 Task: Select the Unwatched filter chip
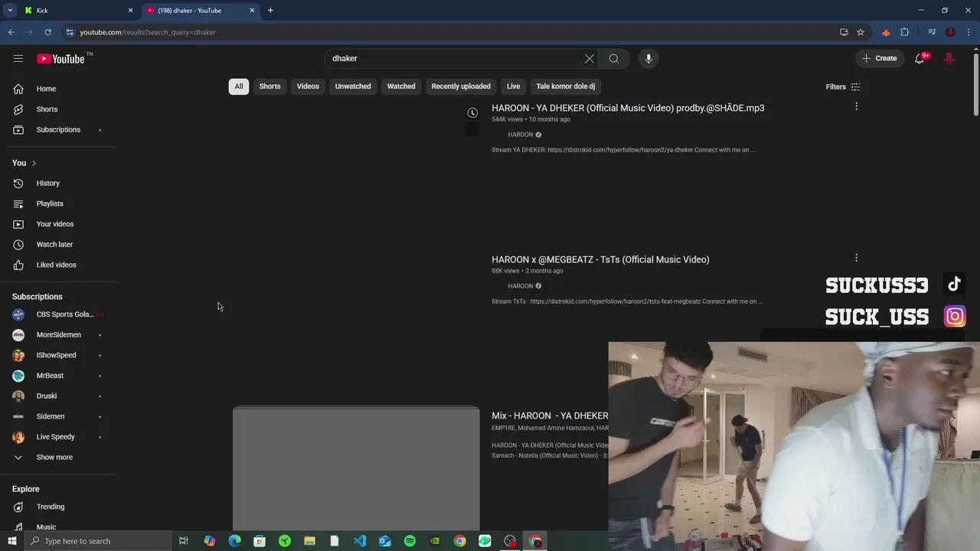pyautogui.click(x=353, y=86)
